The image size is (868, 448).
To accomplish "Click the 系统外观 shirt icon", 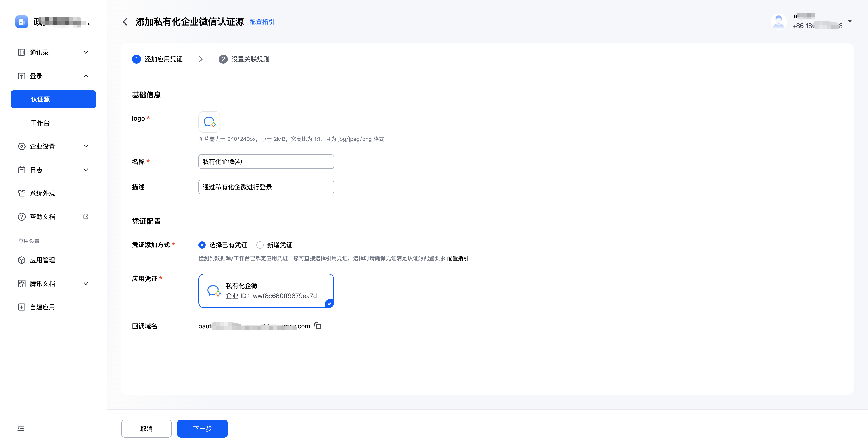I will pos(21,193).
